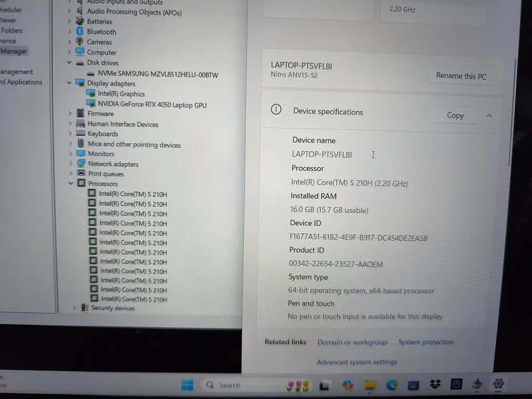Copy the device specifications
Screen dimensions: 532x399
(455, 115)
